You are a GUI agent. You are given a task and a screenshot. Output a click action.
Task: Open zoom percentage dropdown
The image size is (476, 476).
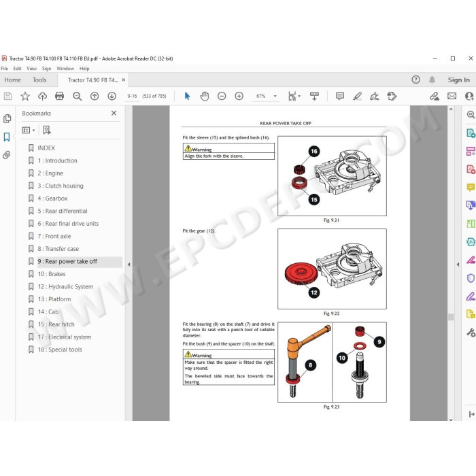275,97
